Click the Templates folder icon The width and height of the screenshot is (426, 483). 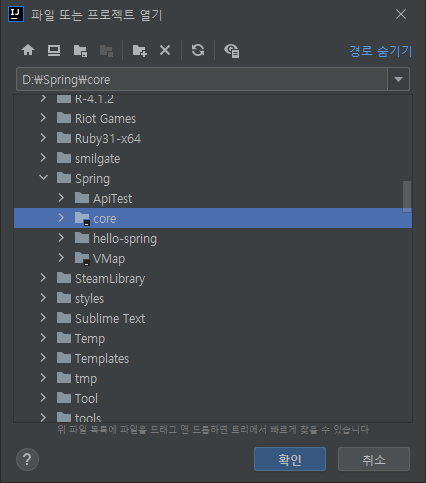coord(64,358)
